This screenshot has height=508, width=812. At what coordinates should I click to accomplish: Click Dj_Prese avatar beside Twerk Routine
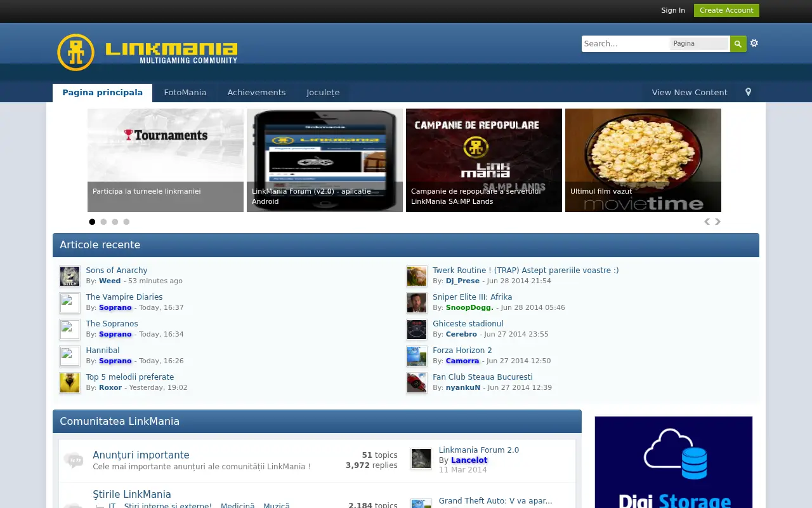point(417,276)
